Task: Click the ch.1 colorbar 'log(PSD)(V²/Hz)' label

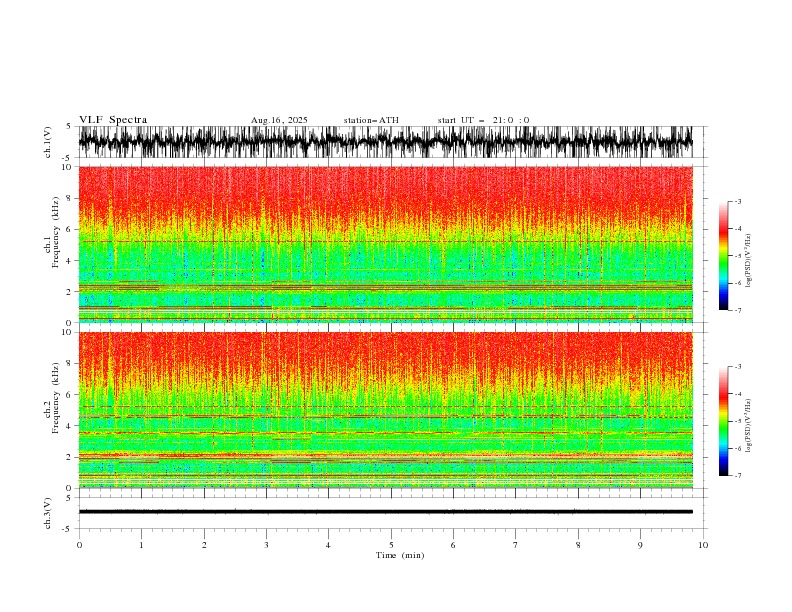Action: pyautogui.click(x=749, y=261)
